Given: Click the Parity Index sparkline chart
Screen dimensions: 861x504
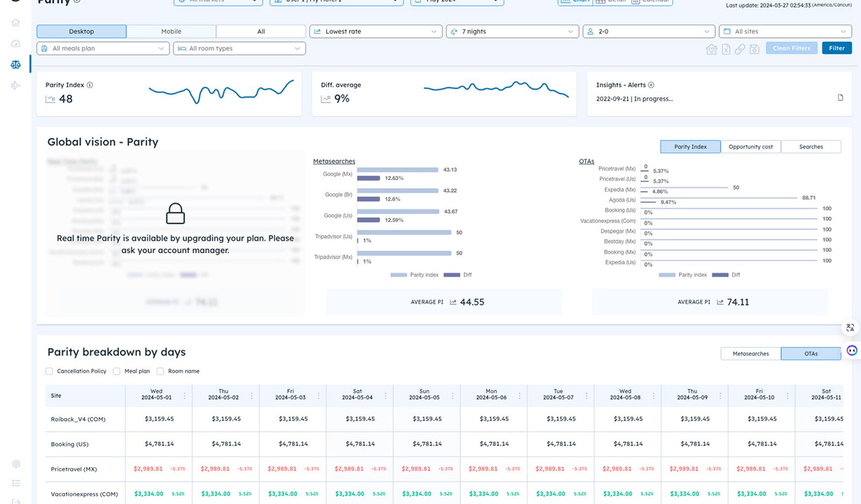Looking at the screenshot, I should click(221, 92).
